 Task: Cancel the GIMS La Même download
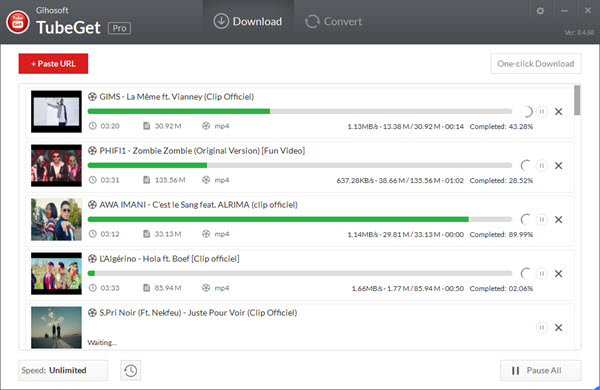[x=559, y=111]
